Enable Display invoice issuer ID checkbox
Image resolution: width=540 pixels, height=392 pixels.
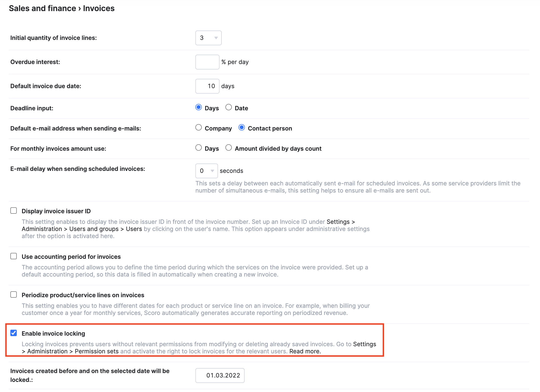pyautogui.click(x=14, y=211)
